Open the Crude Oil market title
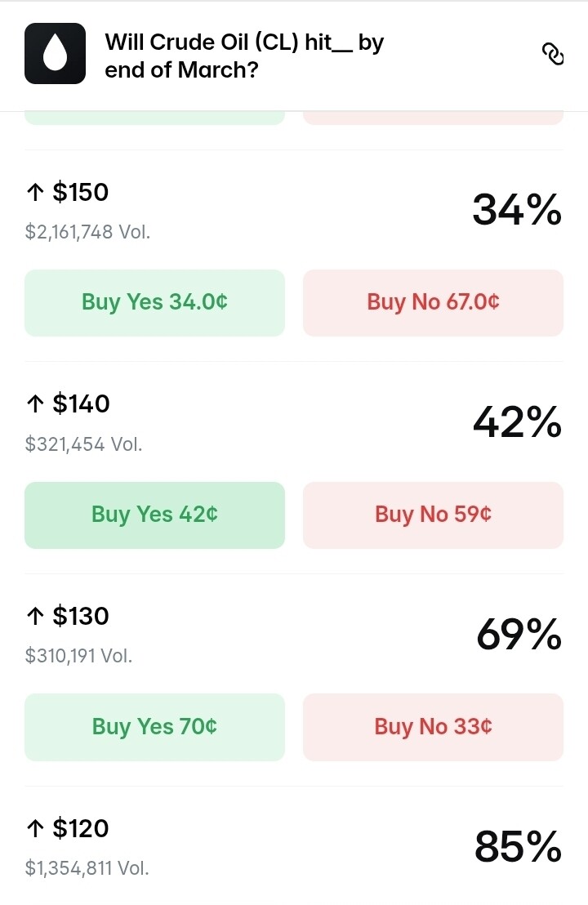Screen dimensions: 588x905 tap(243, 56)
